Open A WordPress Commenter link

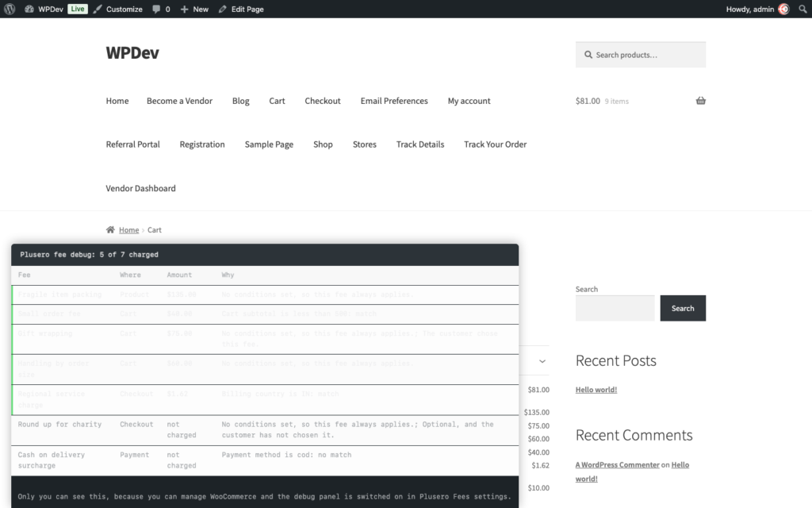point(617,465)
